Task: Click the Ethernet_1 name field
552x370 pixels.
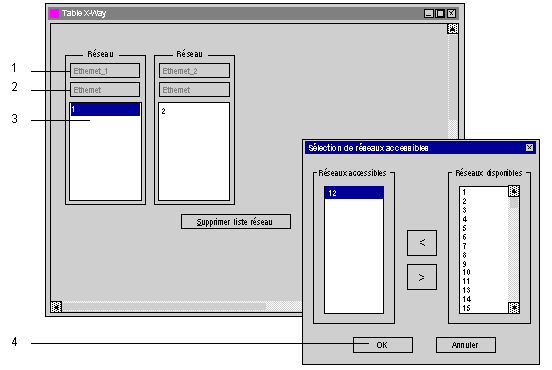Action: coord(105,71)
